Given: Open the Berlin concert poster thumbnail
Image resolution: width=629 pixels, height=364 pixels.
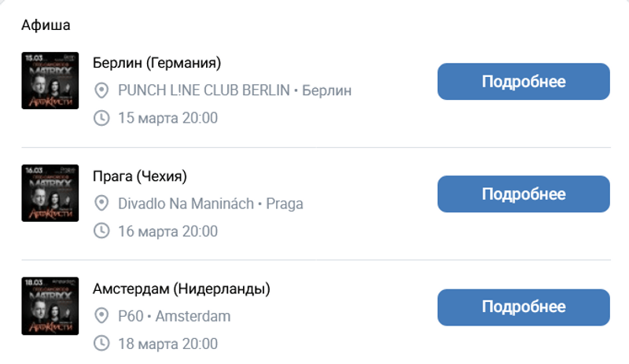Looking at the screenshot, I should click(50, 80).
